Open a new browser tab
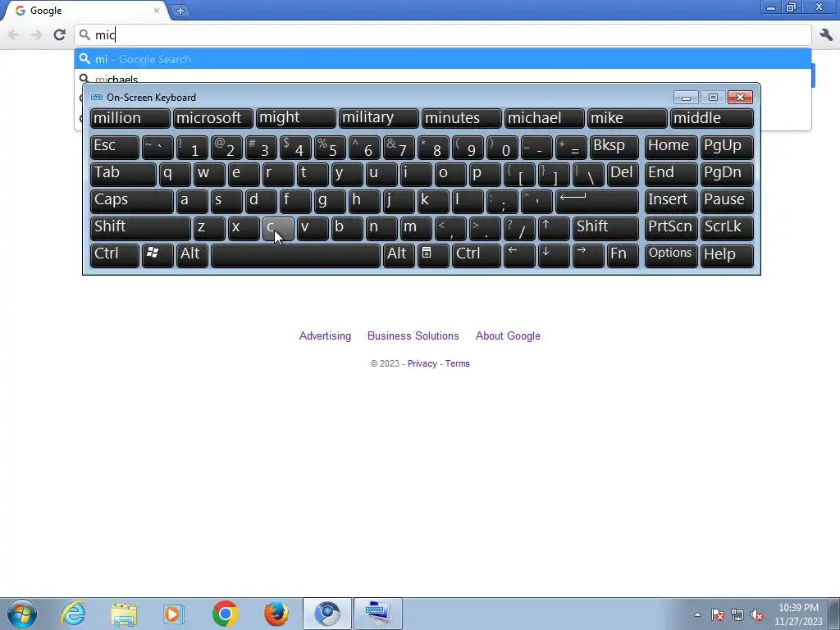Image resolution: width=840 pixels, height=630 pixels. [180, 10]
